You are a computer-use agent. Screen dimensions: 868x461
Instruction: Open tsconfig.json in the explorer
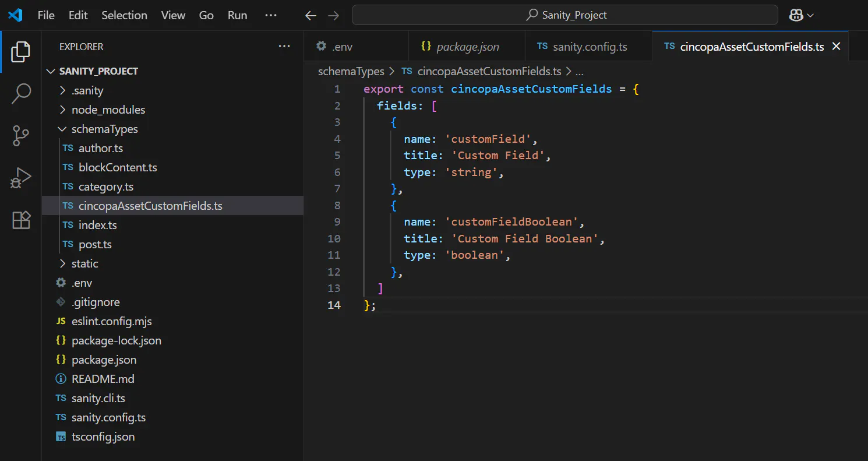[x=173, y=437]
